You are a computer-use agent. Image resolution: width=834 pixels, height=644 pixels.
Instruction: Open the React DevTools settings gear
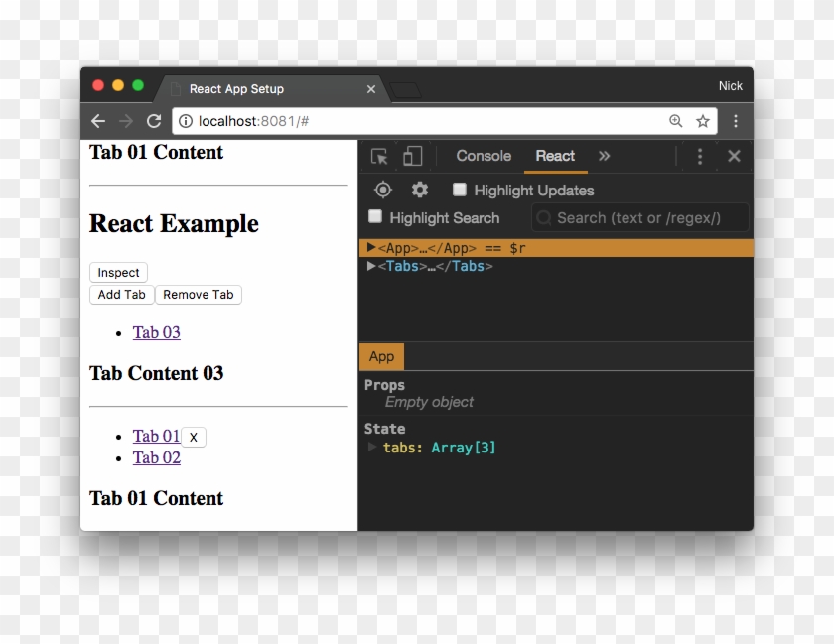pos(419,190)
